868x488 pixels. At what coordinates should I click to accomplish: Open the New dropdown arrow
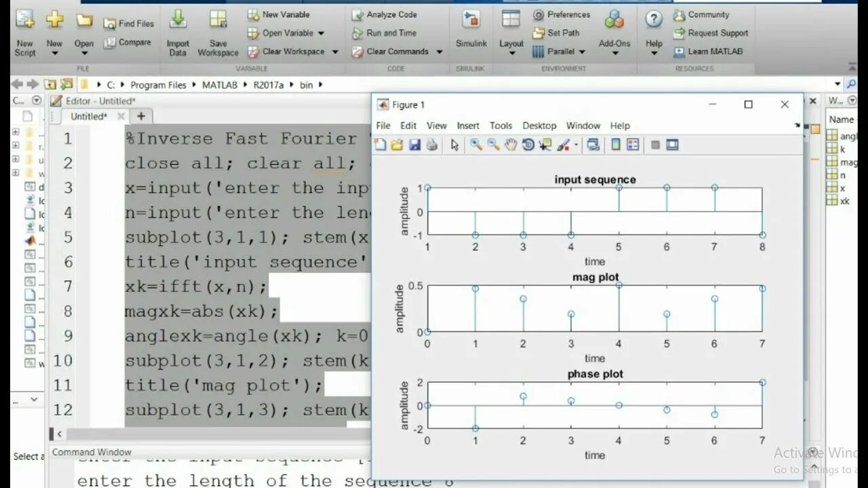tap(54, 53)
